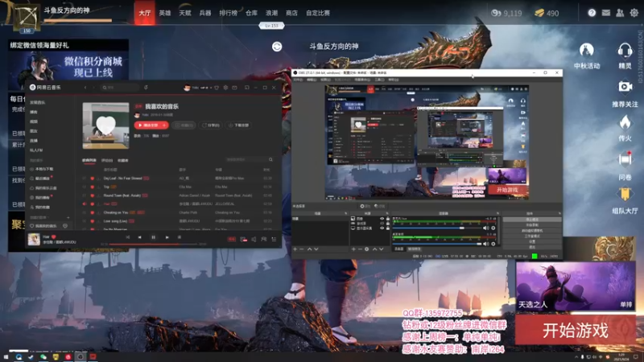The width and height of the screenshot is (644, 362).
Task: Switch NetEase Music to mini mode
Action: pyautogui.click(x=247, y=88)
